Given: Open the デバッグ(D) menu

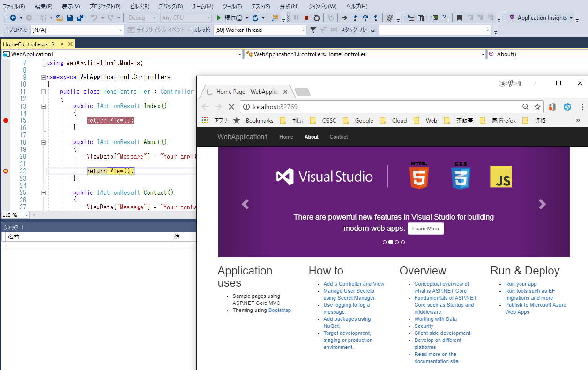Looking at the screenshot, I should (171, 7).
